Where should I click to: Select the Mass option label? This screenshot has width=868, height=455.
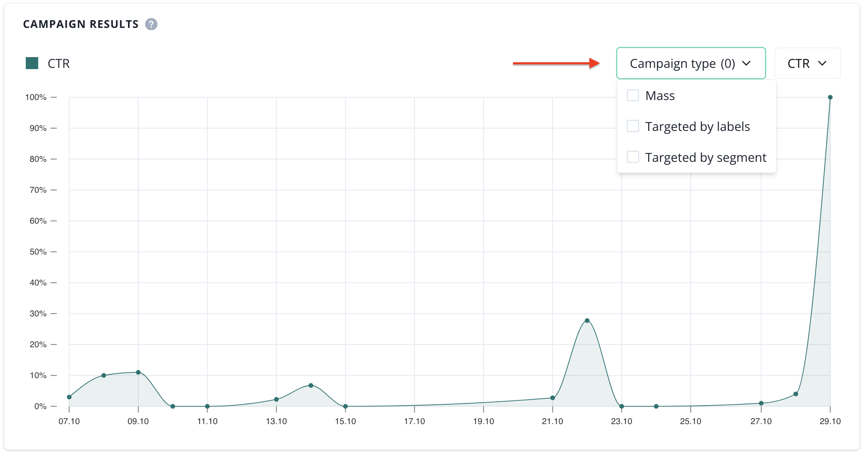[x=660, y=96]
